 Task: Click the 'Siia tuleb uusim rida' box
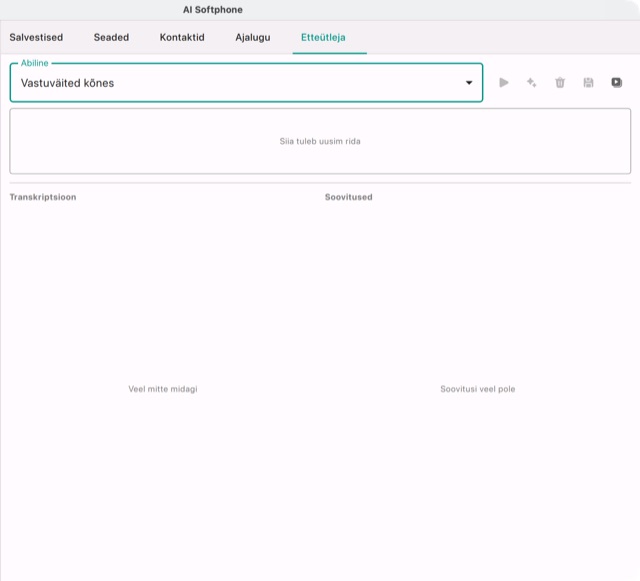(320, 141)
